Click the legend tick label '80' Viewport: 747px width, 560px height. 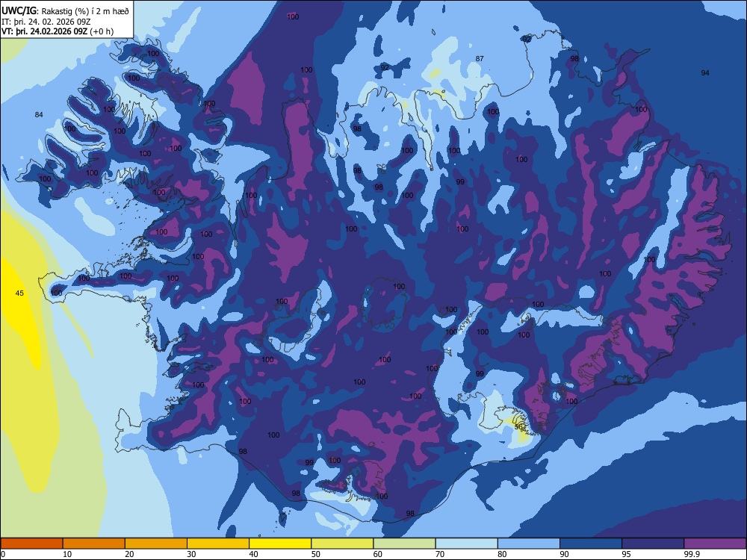[502, 554]
